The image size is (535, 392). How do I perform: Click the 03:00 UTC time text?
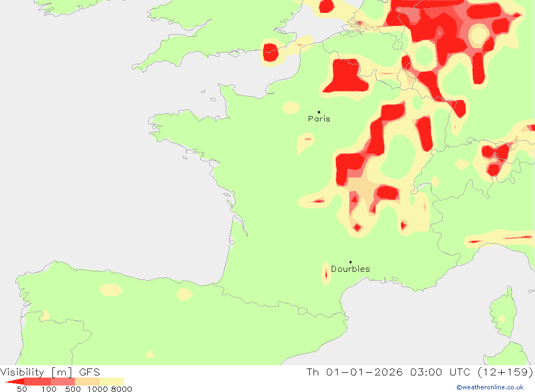tap(440, 372)
